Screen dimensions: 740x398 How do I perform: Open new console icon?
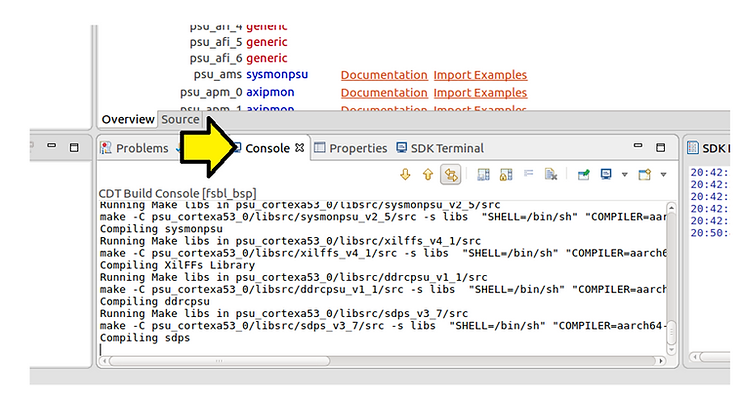click(x=645, y=175)
